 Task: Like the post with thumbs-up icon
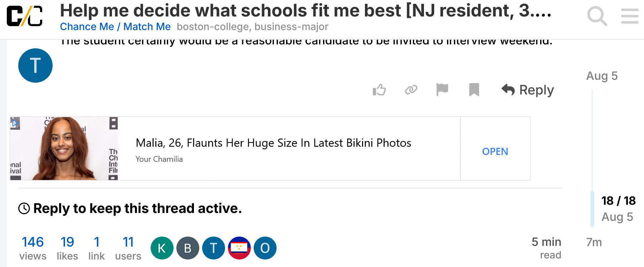coord(379,90)
